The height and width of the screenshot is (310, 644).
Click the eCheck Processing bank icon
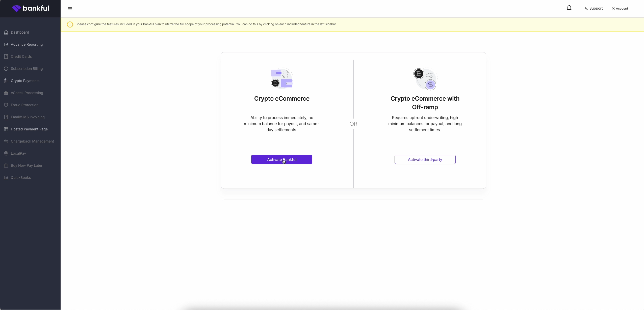coord(6,93)
